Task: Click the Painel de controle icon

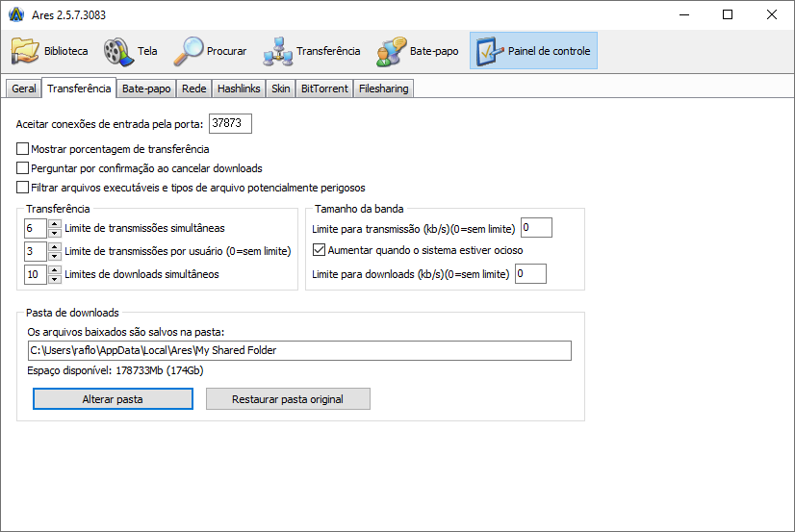Action: tap(489, 51)
